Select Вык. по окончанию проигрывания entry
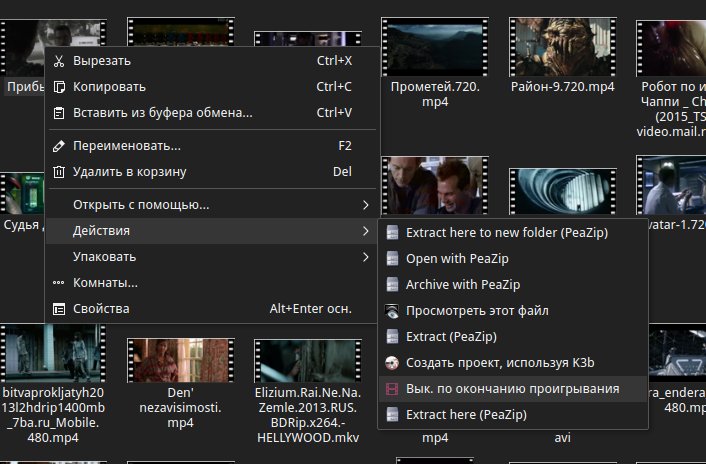This screenshot has height=464, width=706. (x=512, y=389)
